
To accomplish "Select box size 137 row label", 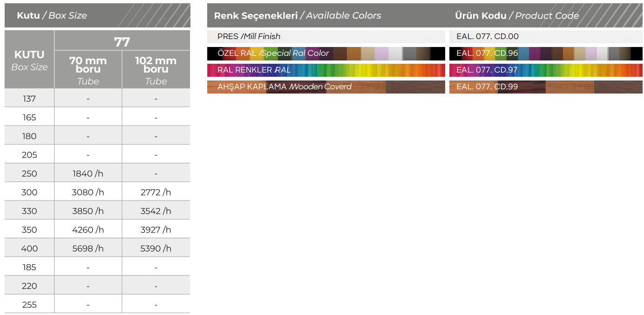I will pos(29,99).
